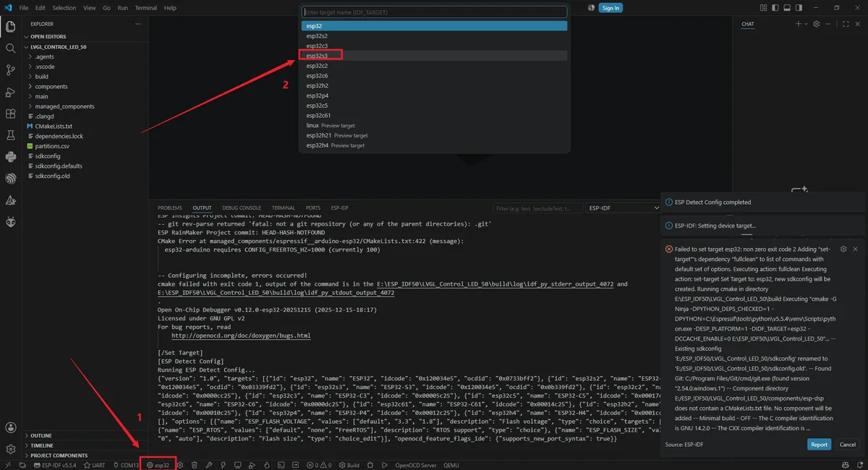Select the COM13 serial port in status bar
The width and height of the screenshot is (868, 470).
[124, 465]
